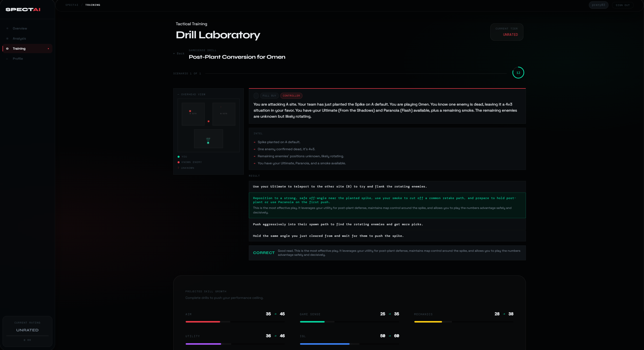Click the SPECTAI breadcrumb link
The image size is (644, 350).
point(72,5)
